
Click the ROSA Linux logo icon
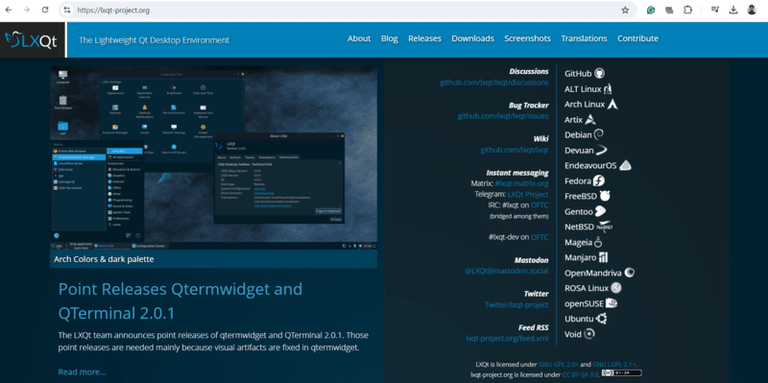click(616, 288)
